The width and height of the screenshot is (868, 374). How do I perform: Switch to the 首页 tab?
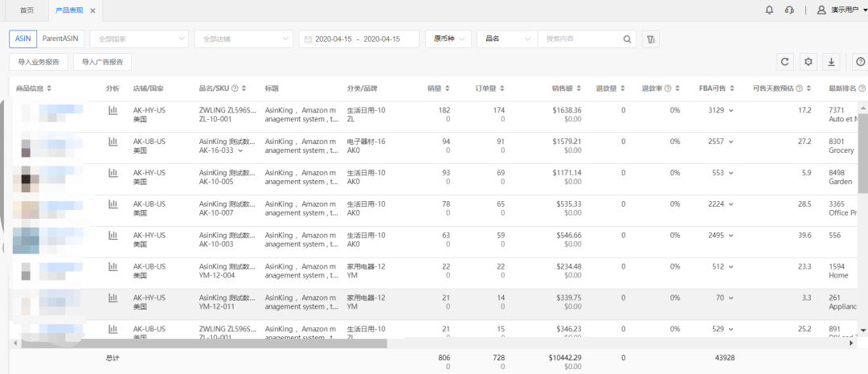[27, 10]
